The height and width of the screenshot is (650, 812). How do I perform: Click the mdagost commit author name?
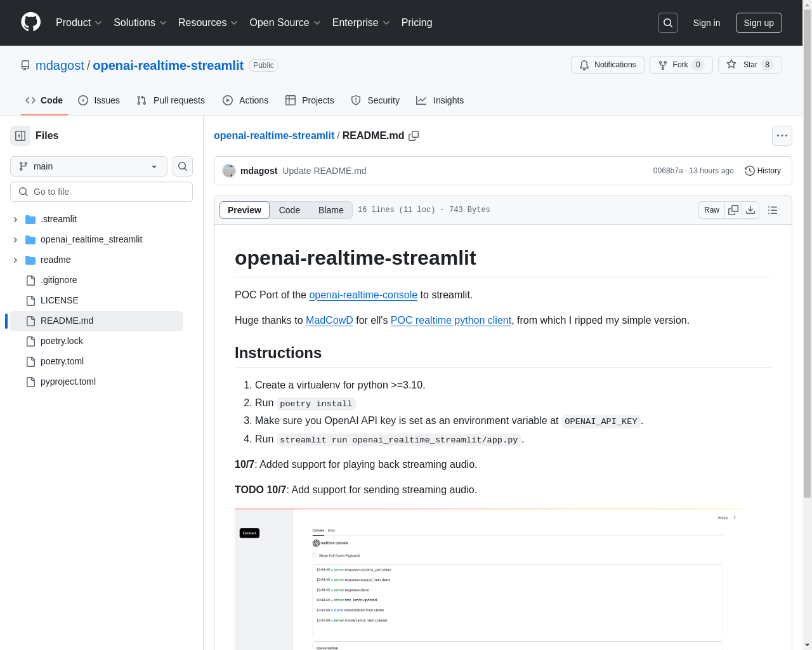coord(259,171)
